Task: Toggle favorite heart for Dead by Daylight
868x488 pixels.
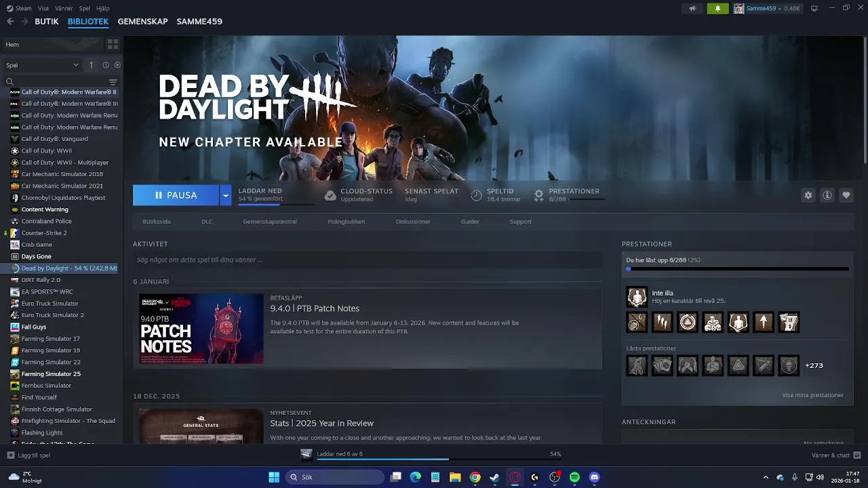Action: coord(846,195)
